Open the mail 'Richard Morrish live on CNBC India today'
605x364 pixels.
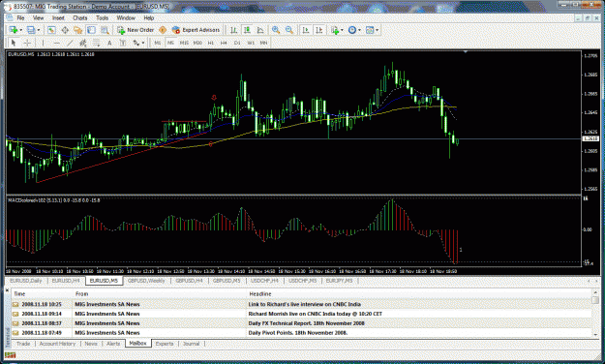pos(315,314)
